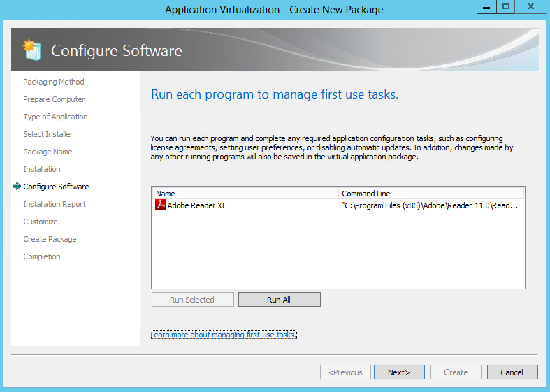Sort by the Name column header
The height and width of the screenshot is (392, 550).
pos(245,194)
